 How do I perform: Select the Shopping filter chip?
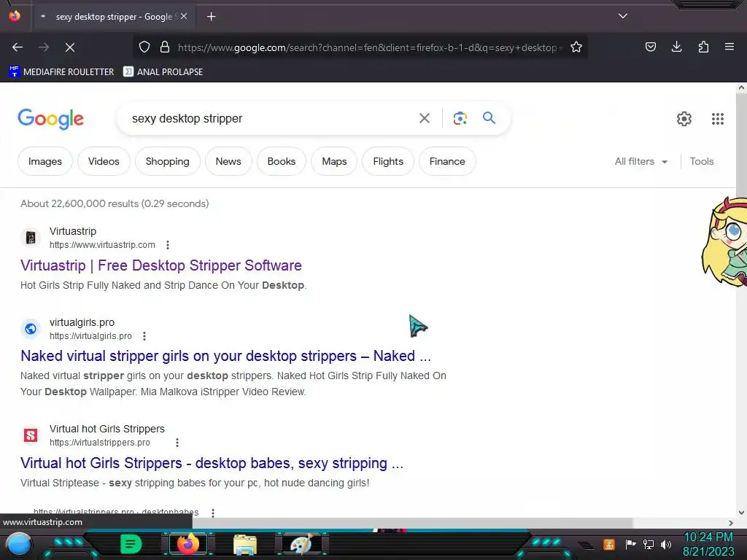[x=167, y=161]
